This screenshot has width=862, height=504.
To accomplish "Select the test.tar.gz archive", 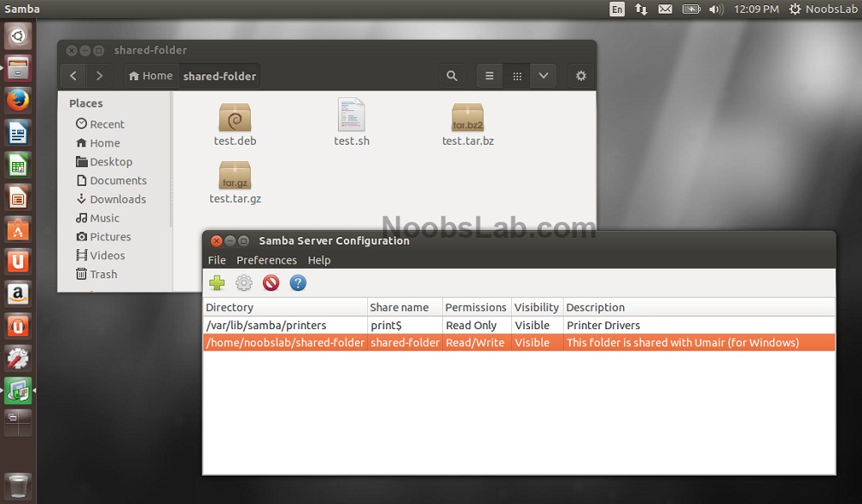I will pyautogui.click(x=234, y=183).
